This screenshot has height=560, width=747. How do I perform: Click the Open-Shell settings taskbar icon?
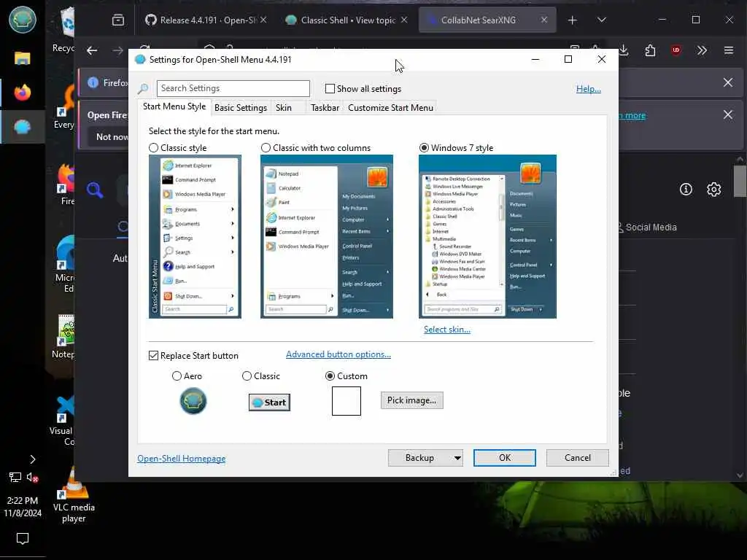(23, 127)
